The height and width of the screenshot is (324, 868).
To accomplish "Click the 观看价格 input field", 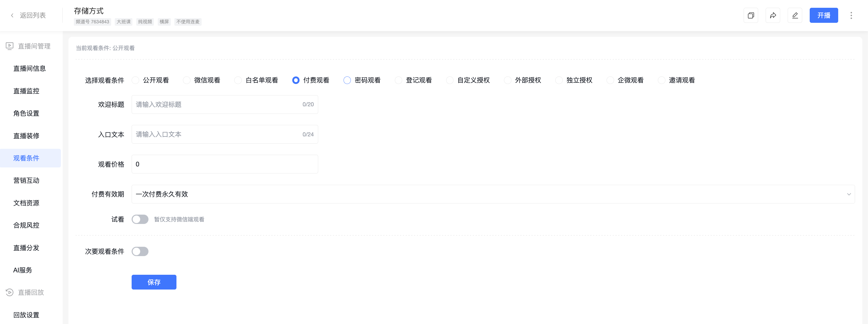I will 225,164.
